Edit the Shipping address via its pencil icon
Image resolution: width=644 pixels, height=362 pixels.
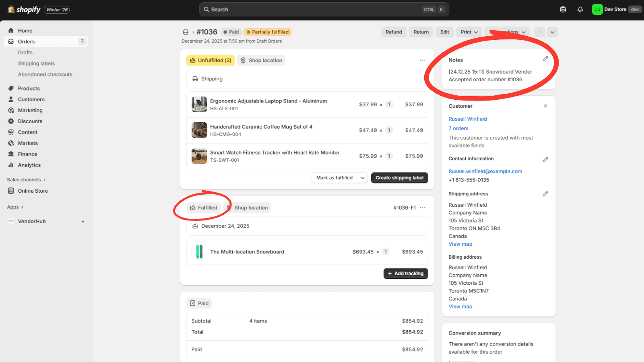(x=546, y=194)
